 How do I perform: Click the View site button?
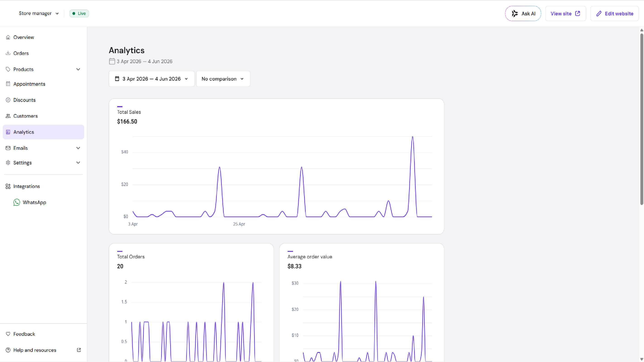tap(565, 14)
